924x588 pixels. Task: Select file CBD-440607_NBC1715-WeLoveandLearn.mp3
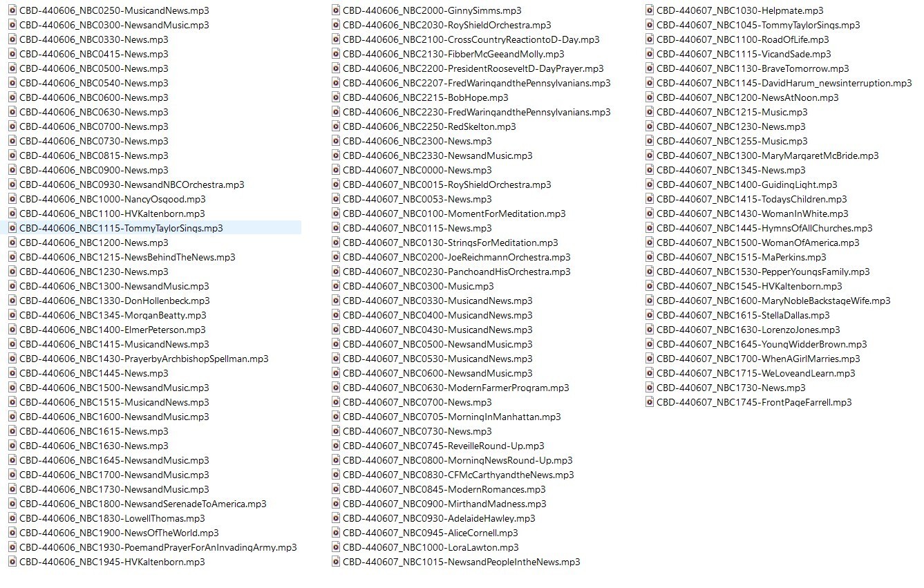(756, 373)
